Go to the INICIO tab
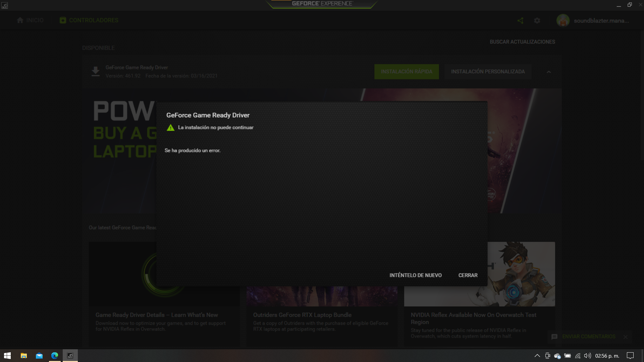 click(30, 20)
